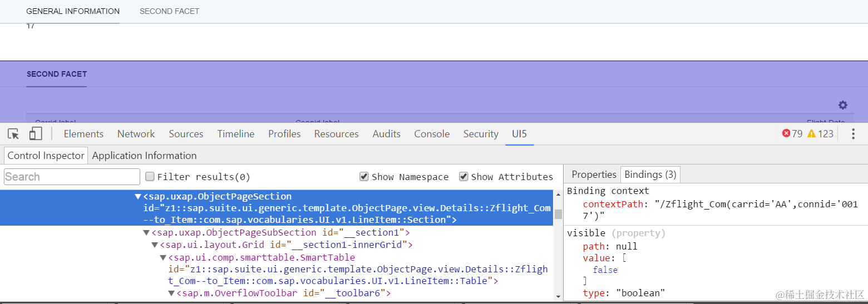Go to GENERAL INFORMATION anchor tab

click(x=73, y=11)
